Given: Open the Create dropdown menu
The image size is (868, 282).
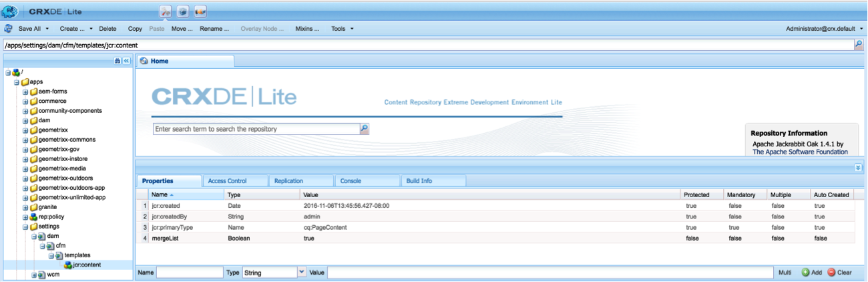Looking at the screenshot, I should 75,29.
